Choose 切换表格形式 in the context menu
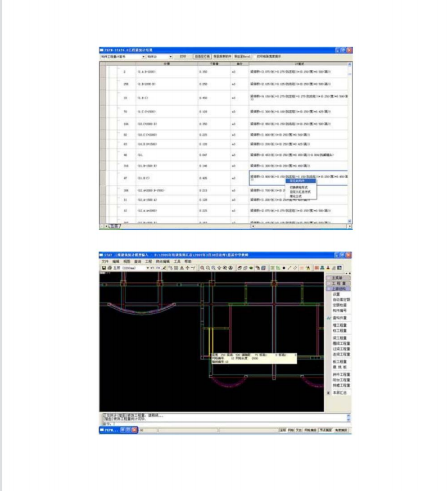The height and width of the screenshot is (491, 448). (298, 187)
